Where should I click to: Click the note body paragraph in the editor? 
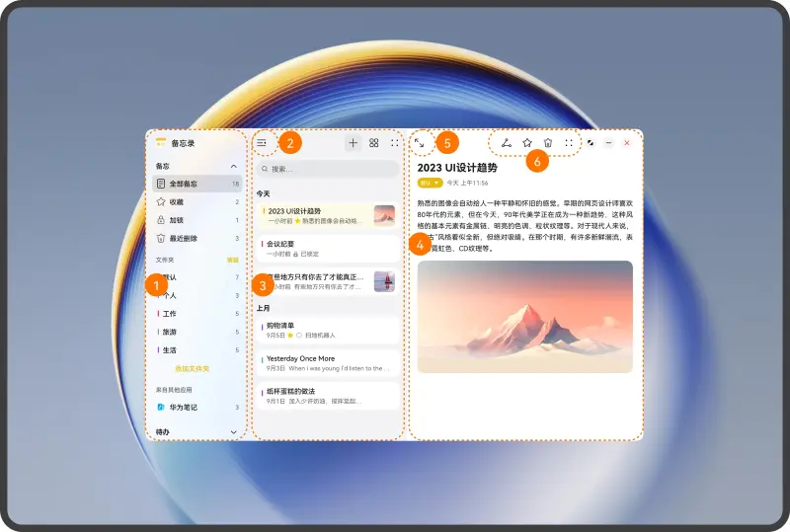coord(525,226)
